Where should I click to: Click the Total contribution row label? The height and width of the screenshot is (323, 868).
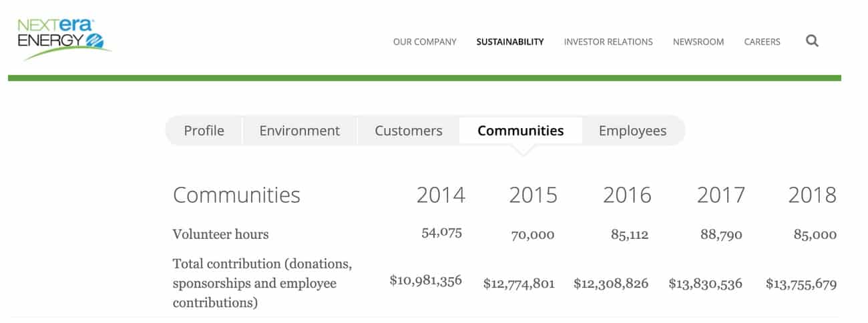pyautogui.click(x=262, y=283)
